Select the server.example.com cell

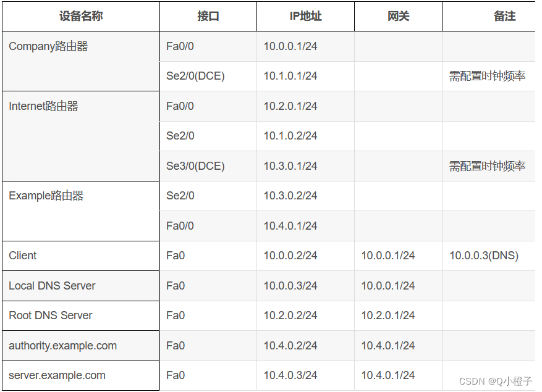[x=81, y=376]
